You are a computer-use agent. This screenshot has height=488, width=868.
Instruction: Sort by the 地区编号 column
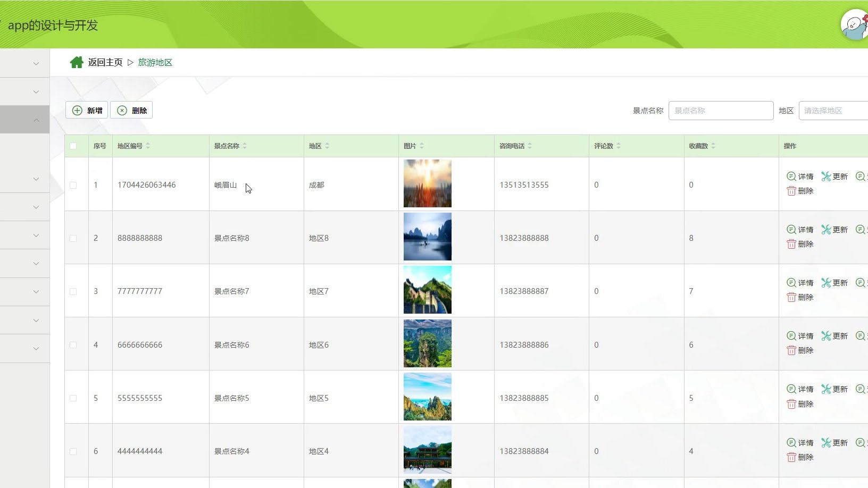pos(148,146)
